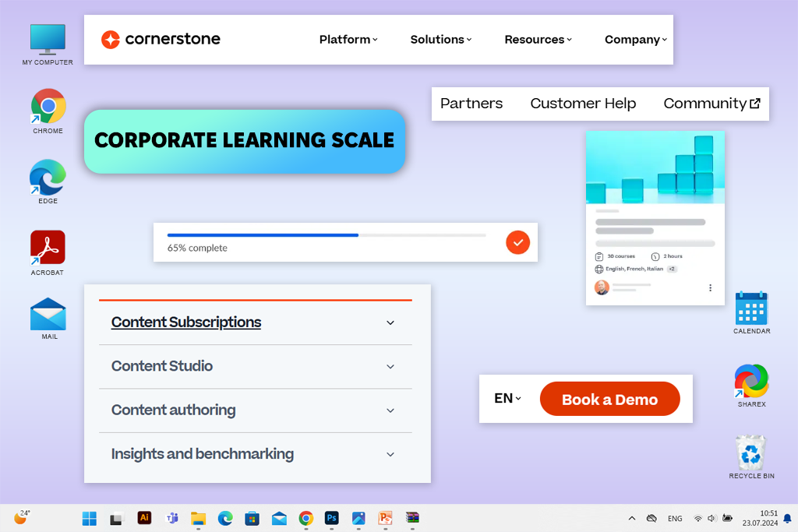Click the 'English, French, Italian' text
The height and width of the screenshot is (532, 798).
[634, 269]
